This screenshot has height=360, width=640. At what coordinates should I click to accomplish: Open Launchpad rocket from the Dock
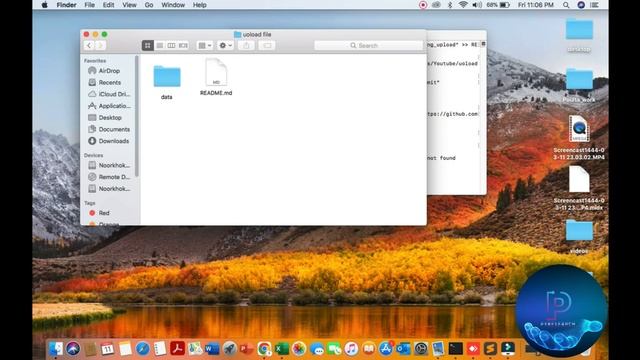[229, 349]
